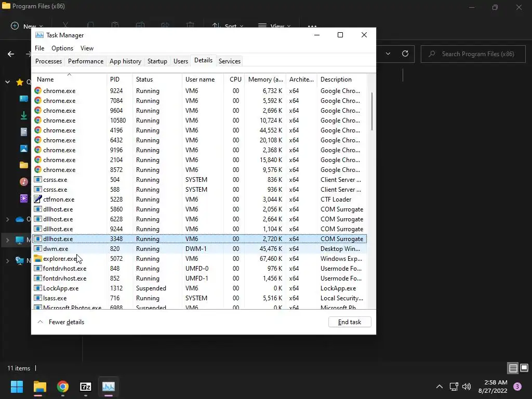Click the chrome.exe icon for PID 4196

[x=37, y=130]
